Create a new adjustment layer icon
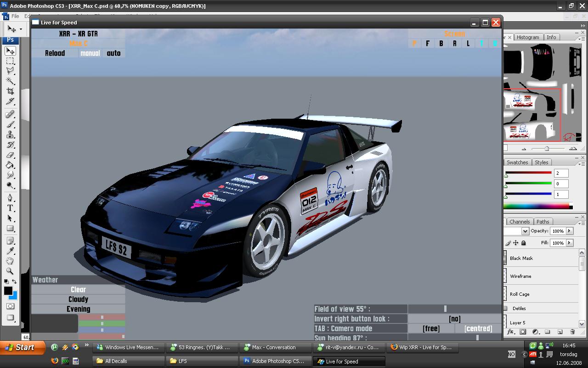Screen dimensions: 588x368 pos(535,332)
